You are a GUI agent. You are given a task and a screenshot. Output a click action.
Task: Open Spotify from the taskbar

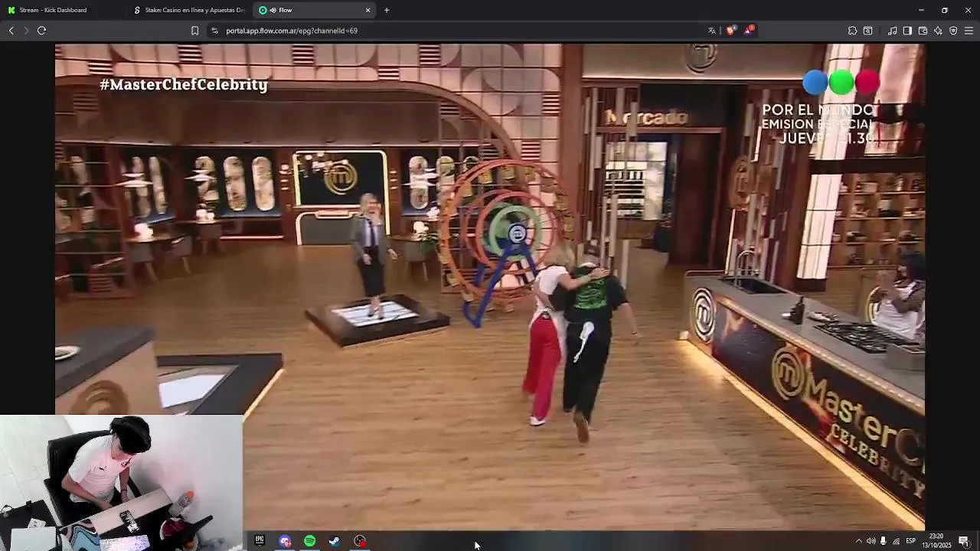(x=310, y=541)
